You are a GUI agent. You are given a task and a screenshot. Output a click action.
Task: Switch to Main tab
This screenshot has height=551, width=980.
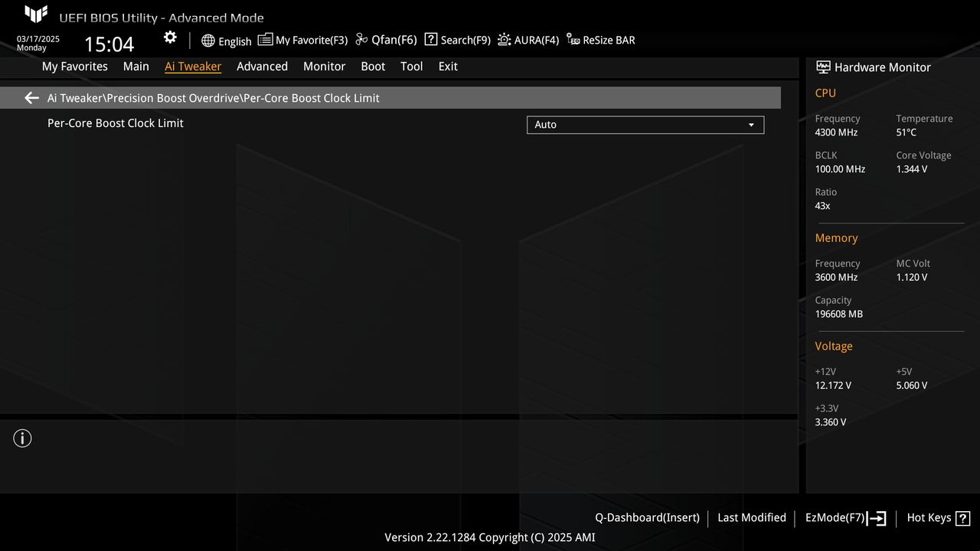click(x=136, y=67)
